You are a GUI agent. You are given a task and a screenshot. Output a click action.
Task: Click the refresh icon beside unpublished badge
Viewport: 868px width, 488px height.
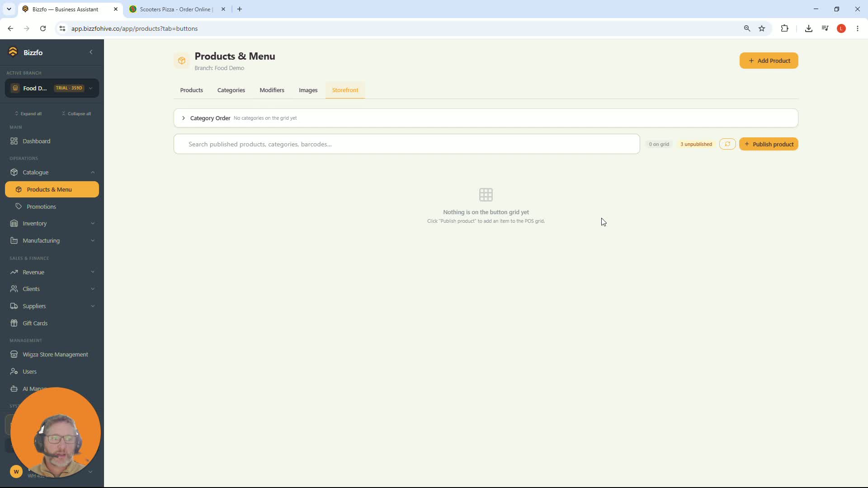point(727,144)
